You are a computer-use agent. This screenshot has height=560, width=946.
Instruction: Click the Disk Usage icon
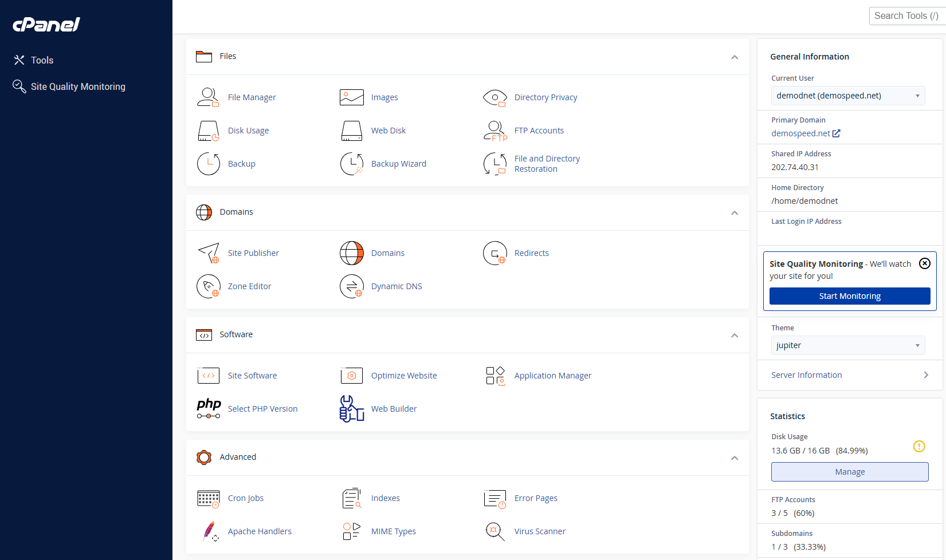coord(208,131)
